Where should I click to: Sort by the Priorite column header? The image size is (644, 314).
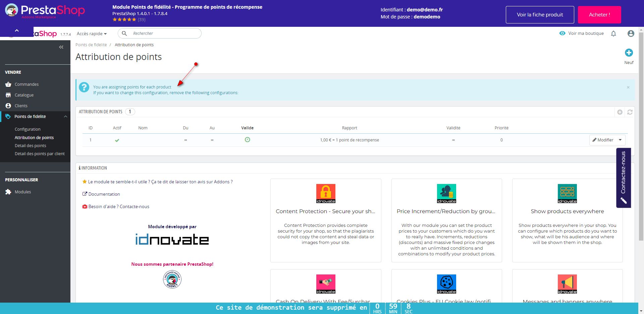[501, 128]
